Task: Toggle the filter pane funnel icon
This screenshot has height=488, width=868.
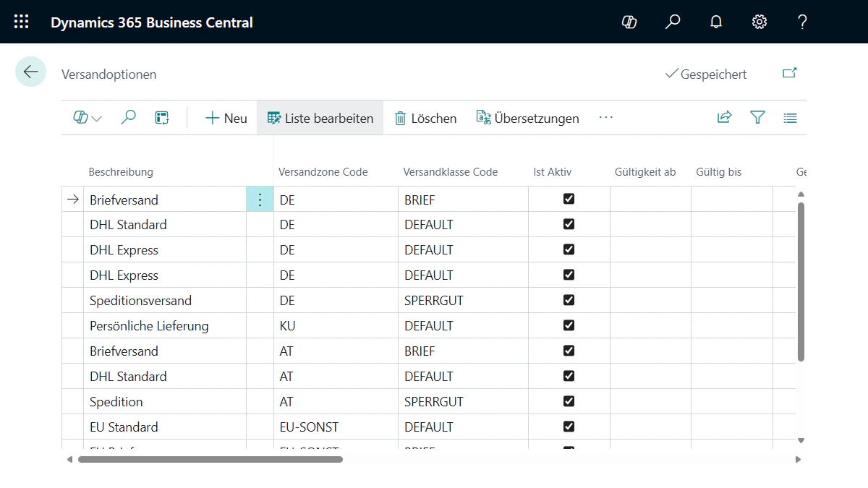Action: (757, 118)
